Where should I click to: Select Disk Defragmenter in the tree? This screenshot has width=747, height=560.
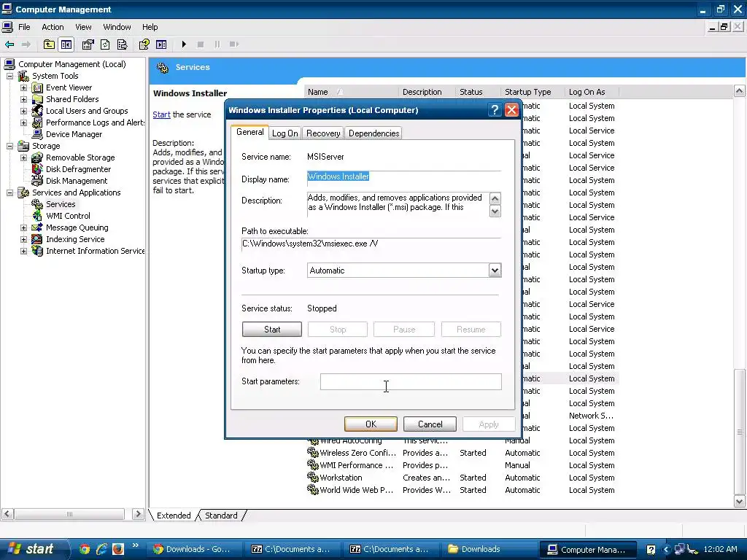tap(78, 169)
